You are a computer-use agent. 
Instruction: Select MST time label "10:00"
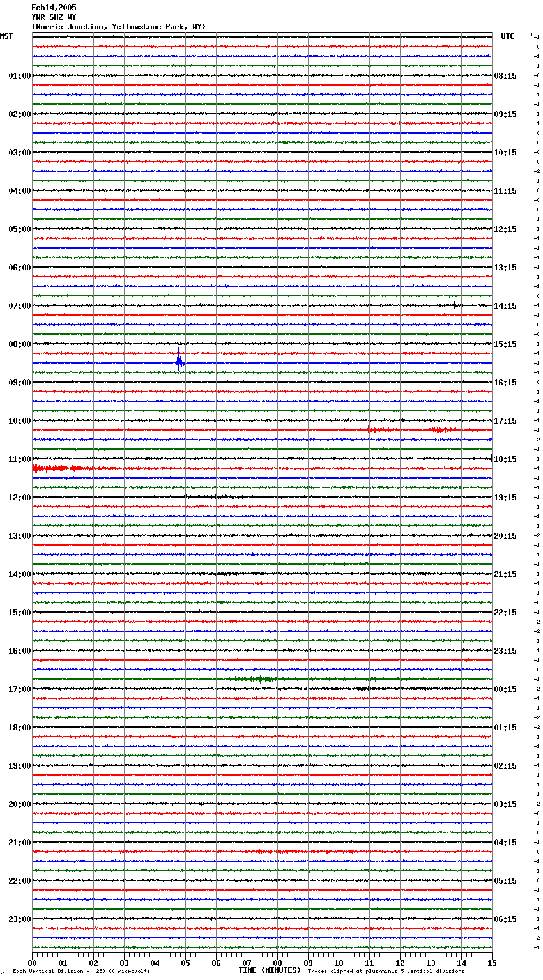[x=20, y=421]
